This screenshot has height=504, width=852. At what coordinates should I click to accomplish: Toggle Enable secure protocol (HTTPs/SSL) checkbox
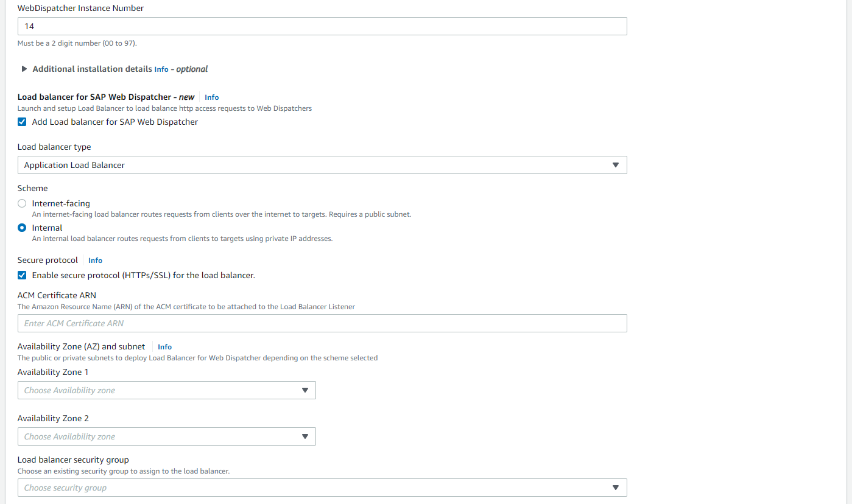(x=23, y=275)
